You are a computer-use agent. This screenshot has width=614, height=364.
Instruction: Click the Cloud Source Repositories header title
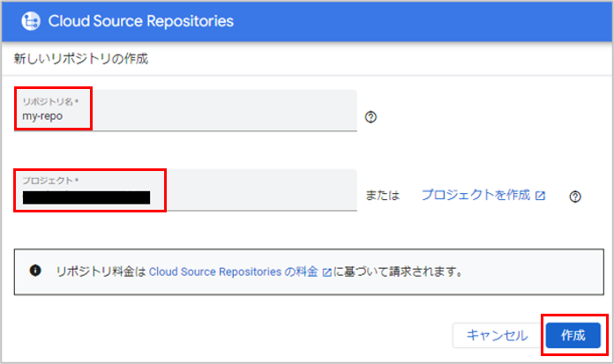tap(141, 21)
